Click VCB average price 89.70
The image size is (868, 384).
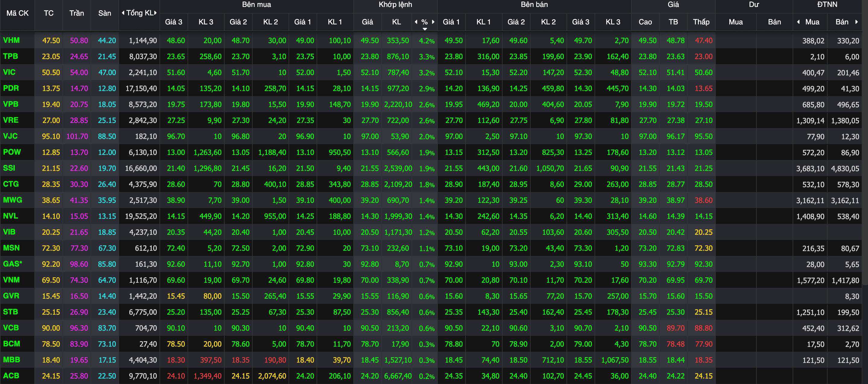coord(675,328)
